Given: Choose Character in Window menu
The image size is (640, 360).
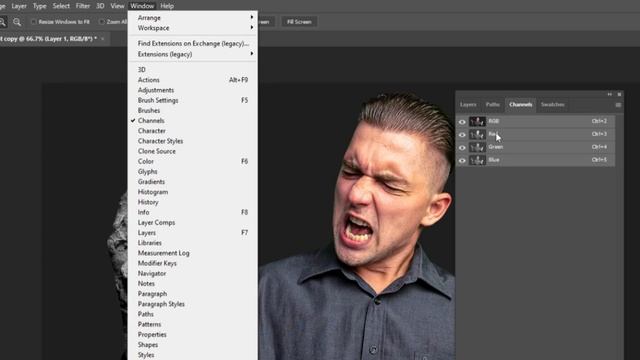Looking at the screenshot, I should coord(193,131).
